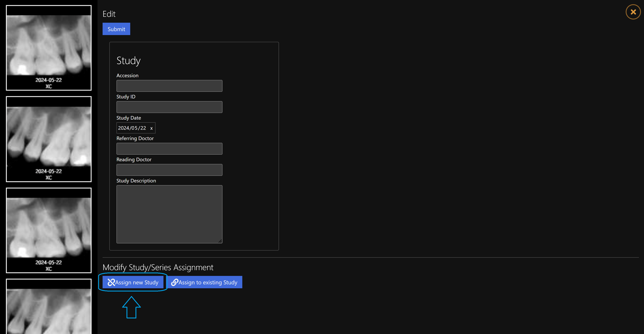
Task: Open the Study Date field 2024/05/22
Action: tap(132, 128)
